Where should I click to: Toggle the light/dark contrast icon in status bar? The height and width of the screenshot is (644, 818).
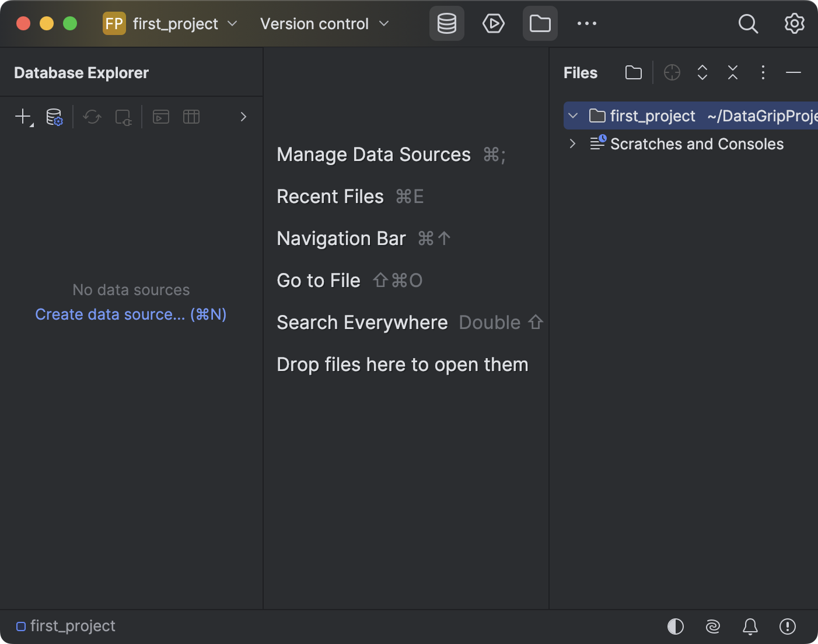[675, 626]
